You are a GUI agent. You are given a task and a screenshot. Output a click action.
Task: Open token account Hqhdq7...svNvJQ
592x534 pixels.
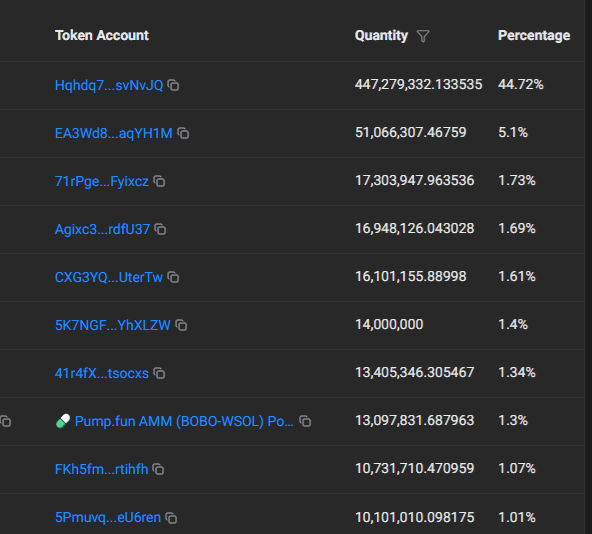tap(109, 85)
